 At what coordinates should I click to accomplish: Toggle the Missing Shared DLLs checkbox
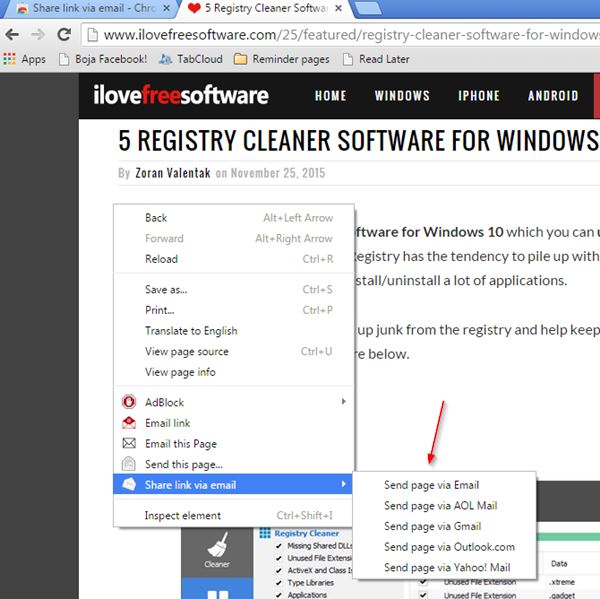279,546
